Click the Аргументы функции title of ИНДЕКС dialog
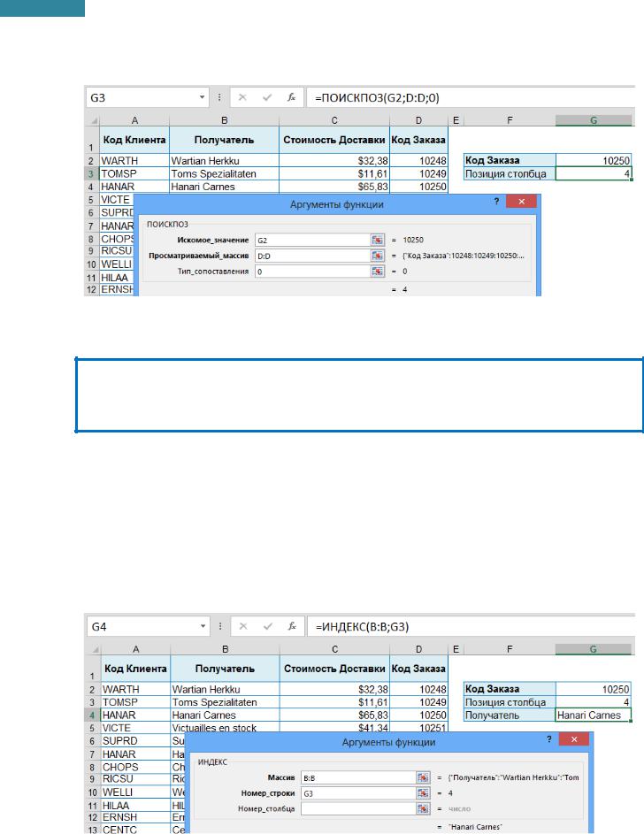Image resolution: width=644 pixels, height=834 pixels. (388, 742)
